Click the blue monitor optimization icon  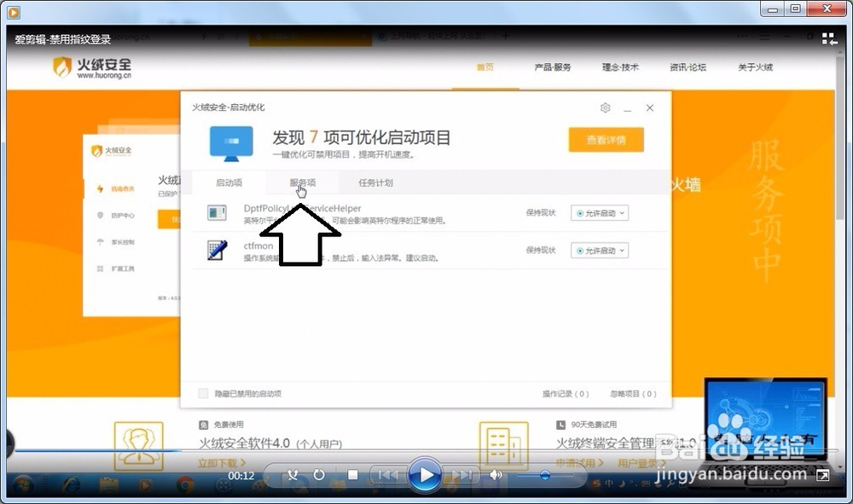pos(230,142)
